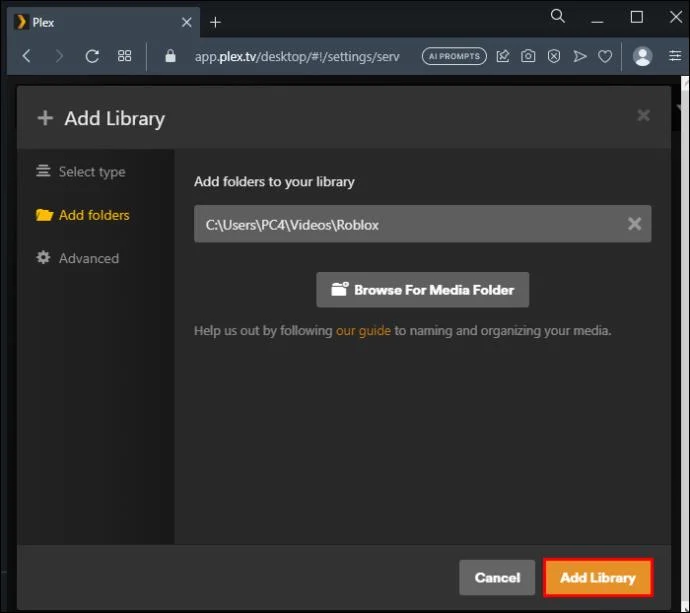Go to the Select type step

(x=81, y=171)
